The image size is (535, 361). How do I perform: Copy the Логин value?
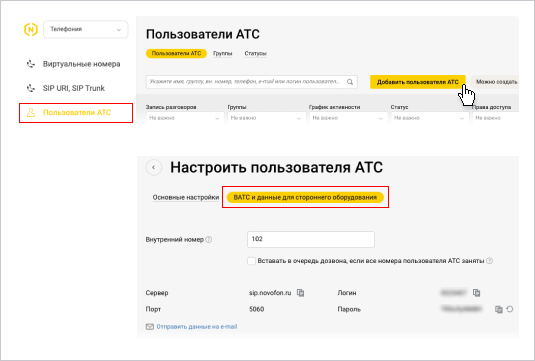(x=477, y=293)
